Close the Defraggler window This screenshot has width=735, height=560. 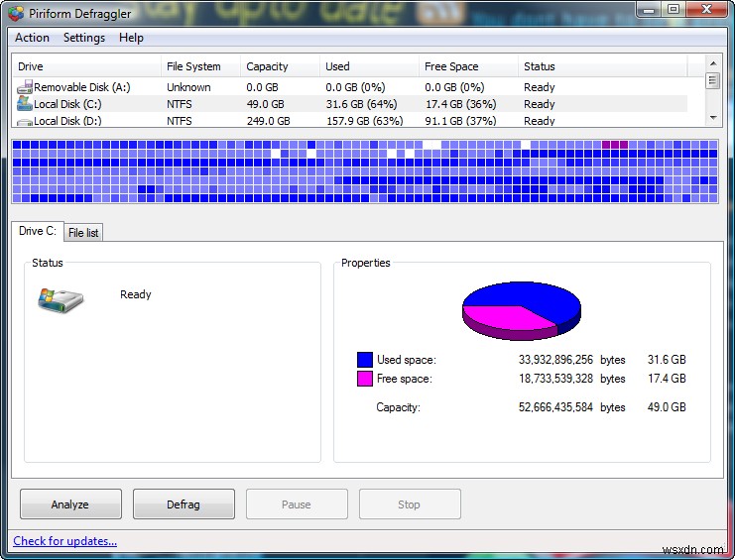pyautogui.click(x=707, y=9)
